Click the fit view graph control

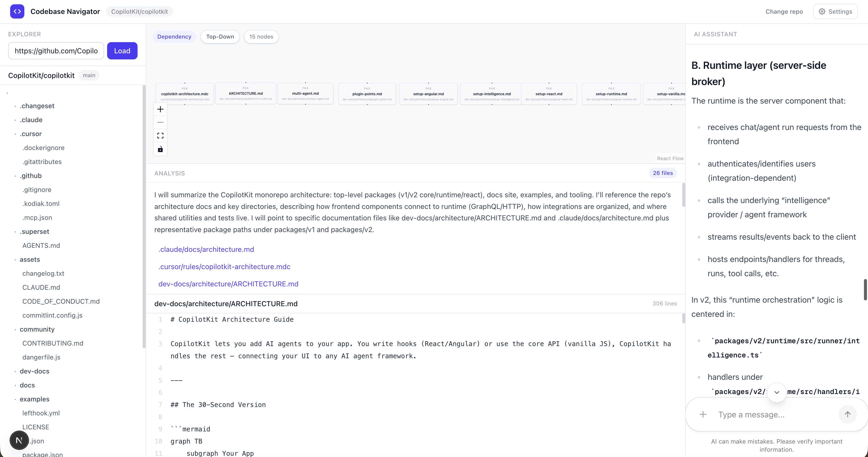pyautogui.click(x=160, y=136)
